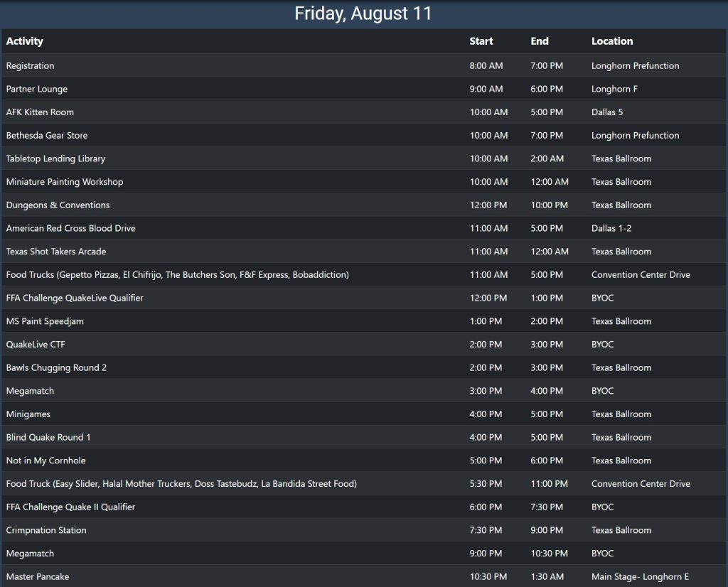
Task: Select Bethesda Gear Store activity
Action: coord(47,136)
